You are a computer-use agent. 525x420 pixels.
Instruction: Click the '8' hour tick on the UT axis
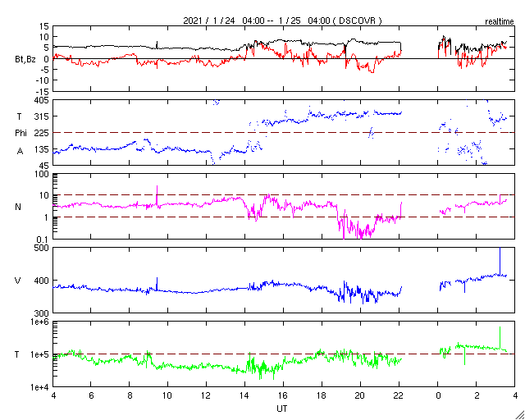pos(130,396)
